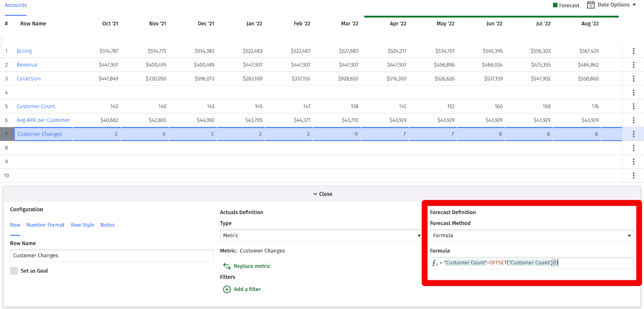The width and height of the screenshot is (644, 309).
Task: Select Billing cell value $514,787
Action: click(x=109, y=51)
